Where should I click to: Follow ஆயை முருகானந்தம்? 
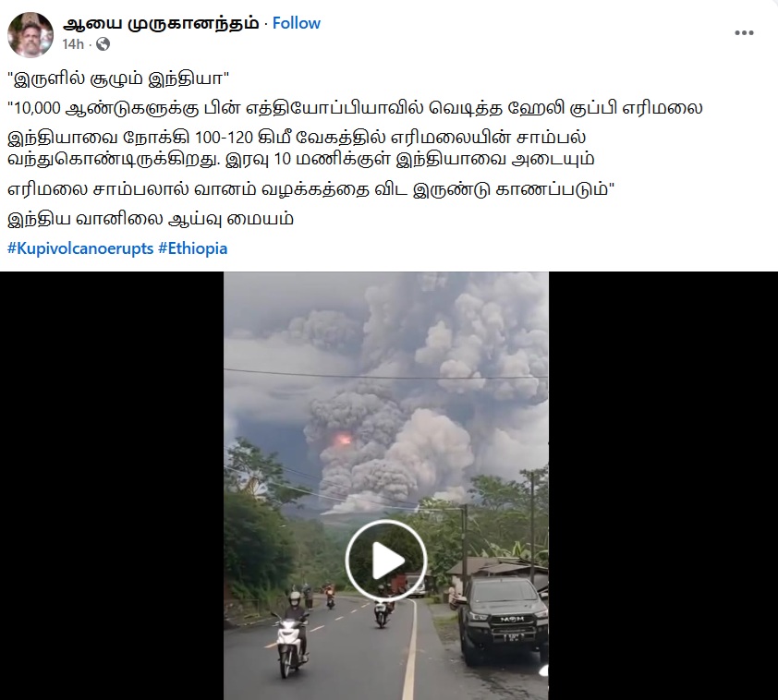tap(297, 23)
